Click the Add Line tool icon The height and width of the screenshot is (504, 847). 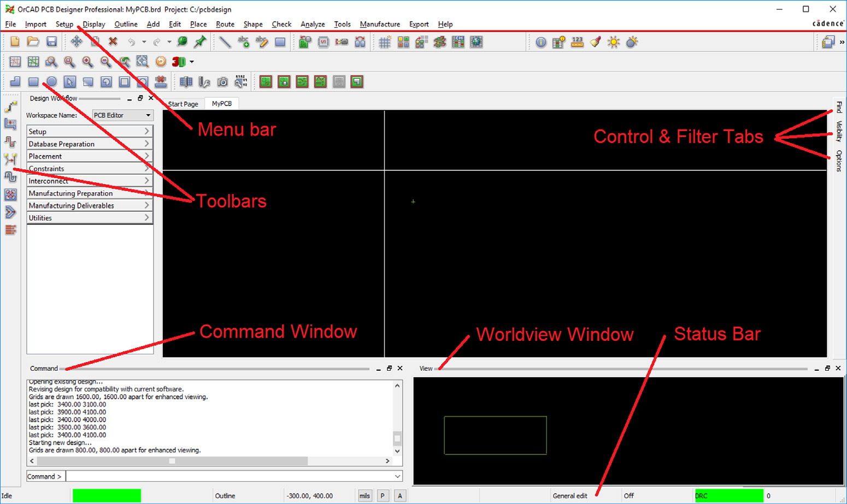pos(225,42)
